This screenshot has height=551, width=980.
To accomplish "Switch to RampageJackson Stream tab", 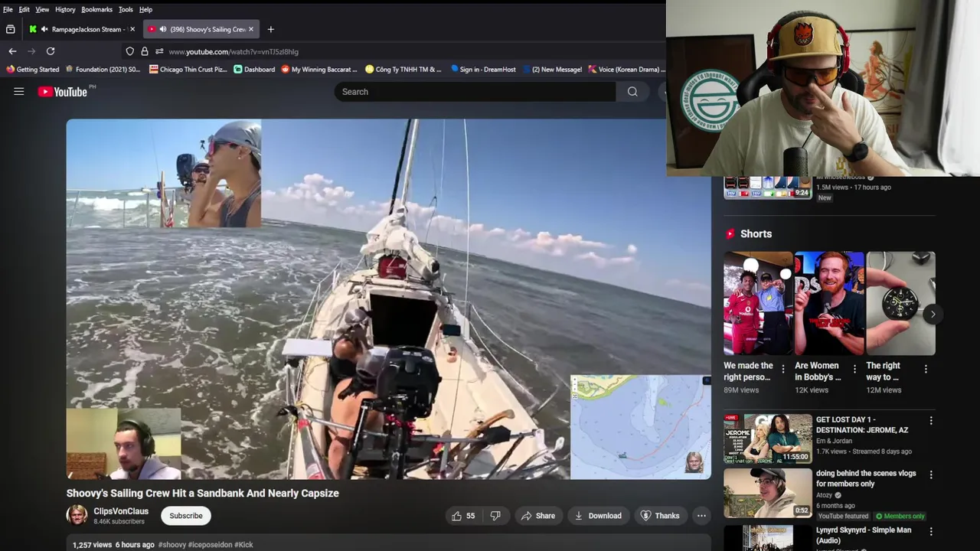I will pos(82,29).
